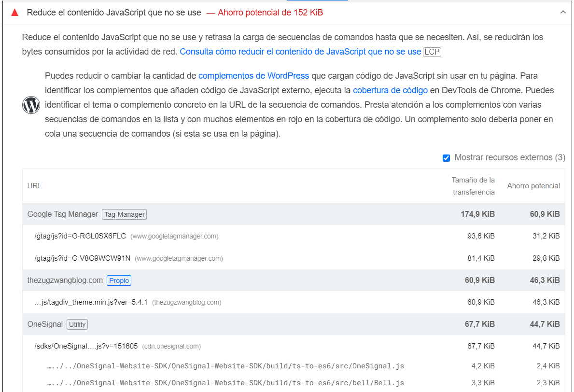Click the 31,2 KiB savings value

coord(546,236)
